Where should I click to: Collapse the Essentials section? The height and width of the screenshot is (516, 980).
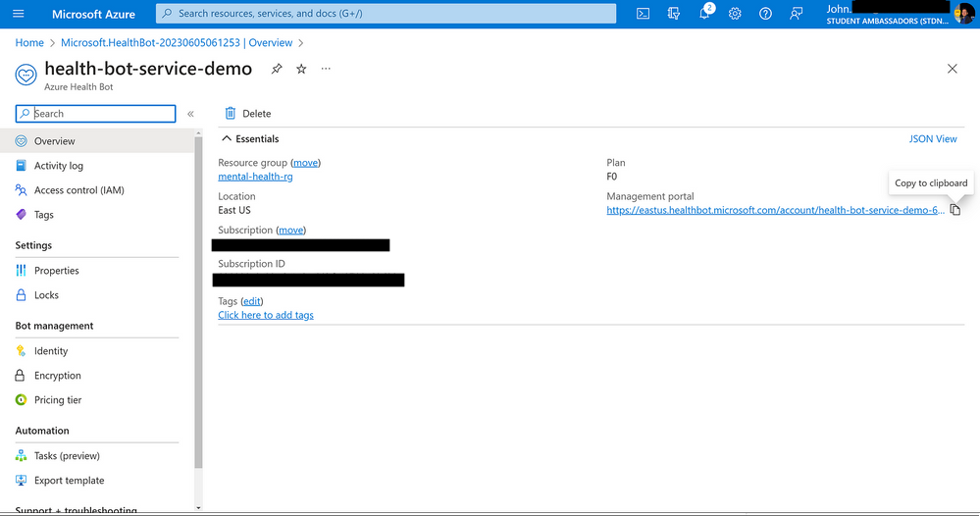point(250,138)
